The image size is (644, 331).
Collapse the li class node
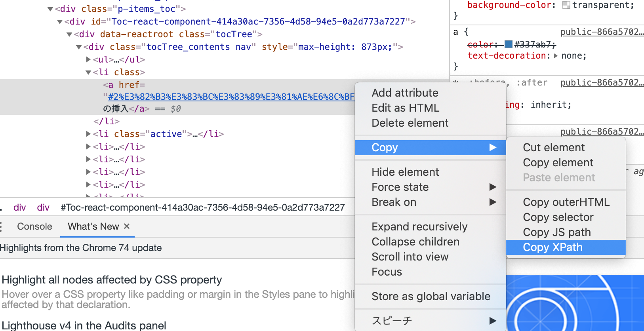88,72
